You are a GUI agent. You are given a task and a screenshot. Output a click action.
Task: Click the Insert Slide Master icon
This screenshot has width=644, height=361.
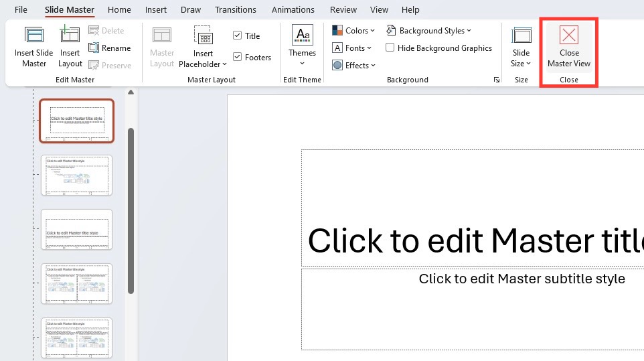[x=33, y=35]
